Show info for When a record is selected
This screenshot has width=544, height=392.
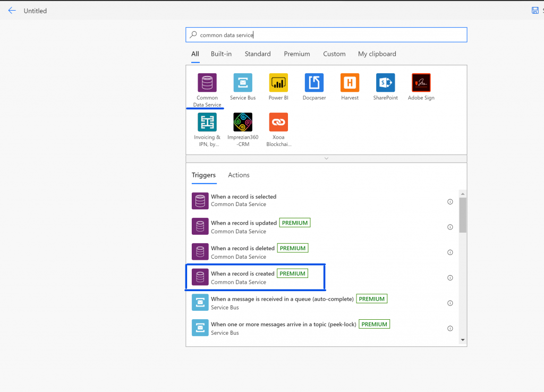[450, 201]
